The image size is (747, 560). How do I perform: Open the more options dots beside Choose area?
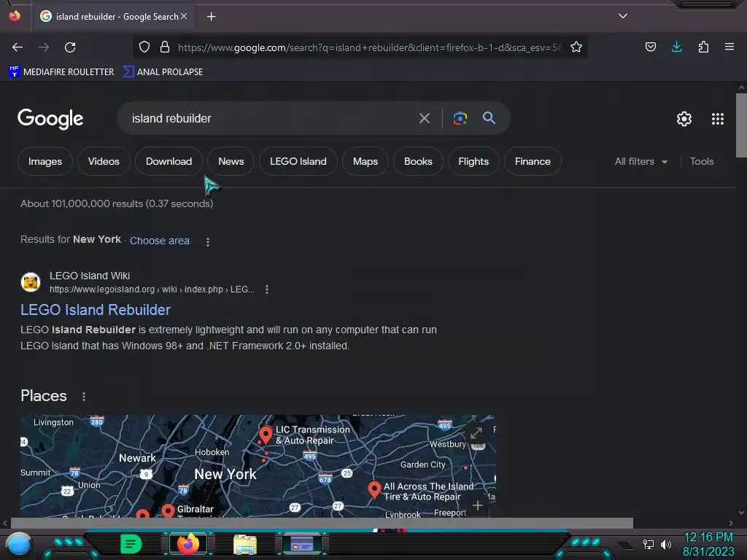pos(208,242)
